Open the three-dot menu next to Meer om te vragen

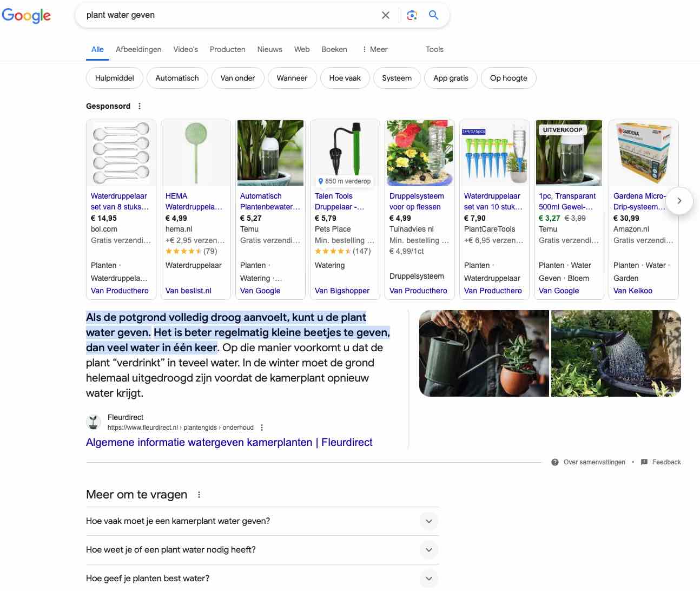[199, 494]
